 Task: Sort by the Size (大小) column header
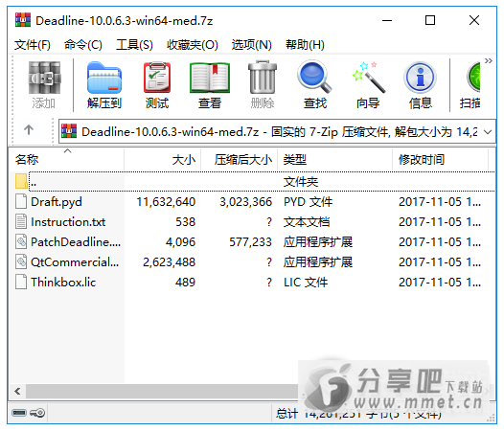(x=163, y=159)
